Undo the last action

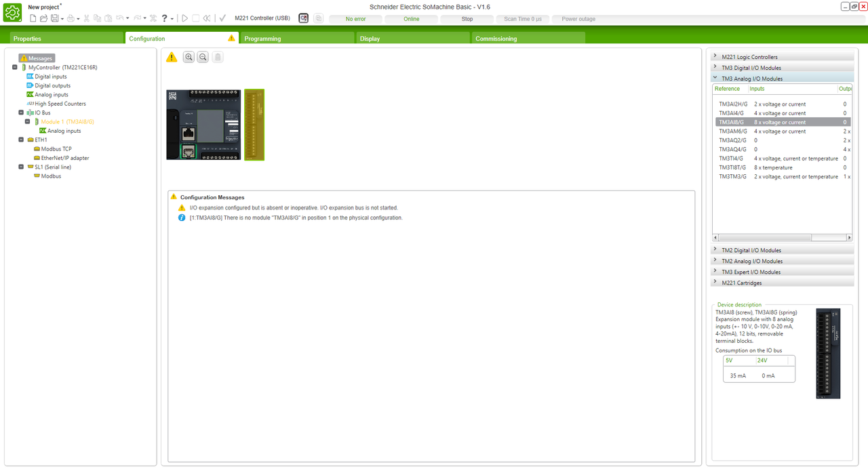pos(119,18)
